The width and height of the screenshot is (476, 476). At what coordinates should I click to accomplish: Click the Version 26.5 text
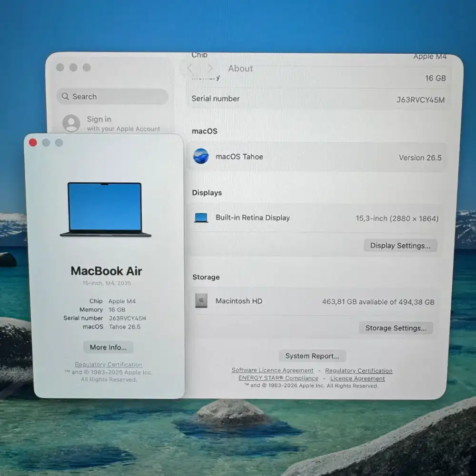[420, 158]
